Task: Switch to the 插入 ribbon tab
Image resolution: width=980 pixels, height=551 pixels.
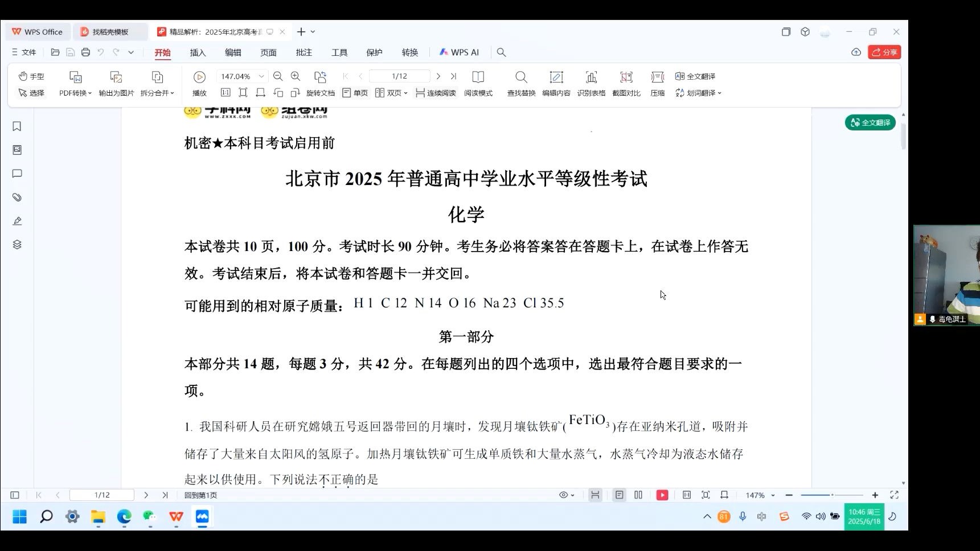Action: click(197, 52)
